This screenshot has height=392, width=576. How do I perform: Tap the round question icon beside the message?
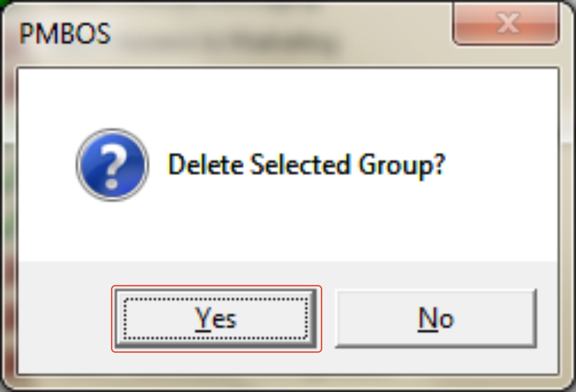pyautogui.click(x=112, y=165)
